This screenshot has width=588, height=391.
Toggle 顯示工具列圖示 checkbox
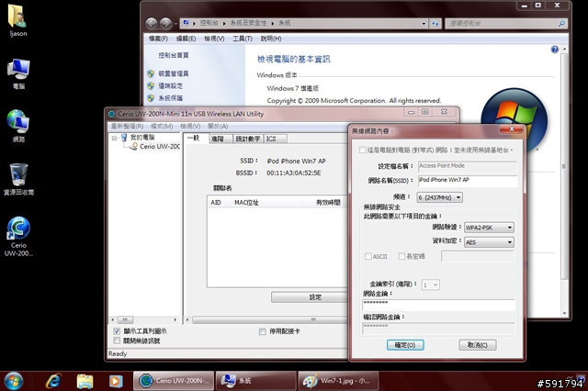click(x=117, y=331)
